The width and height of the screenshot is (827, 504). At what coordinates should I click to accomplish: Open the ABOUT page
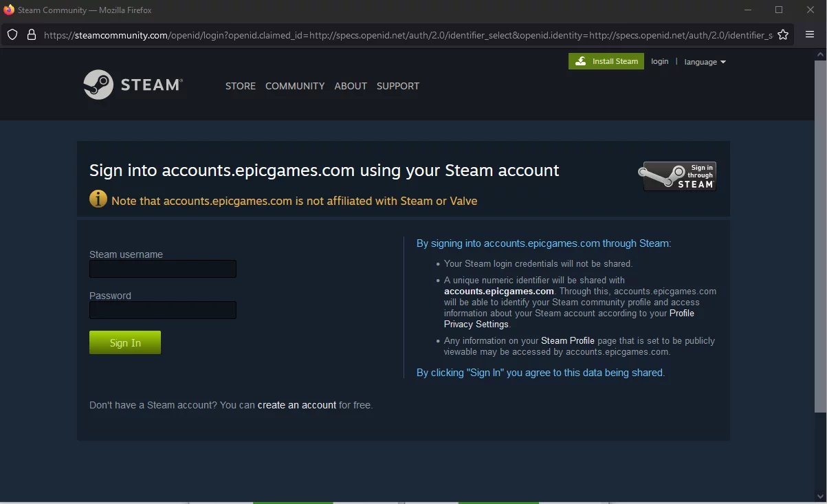coord(351,86)
